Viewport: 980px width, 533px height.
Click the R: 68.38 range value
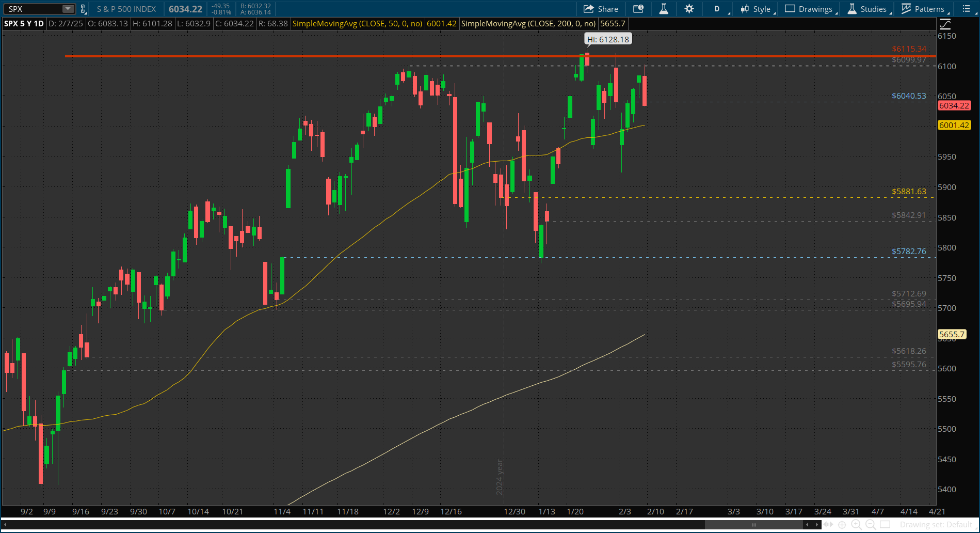[x=273, y=23]
